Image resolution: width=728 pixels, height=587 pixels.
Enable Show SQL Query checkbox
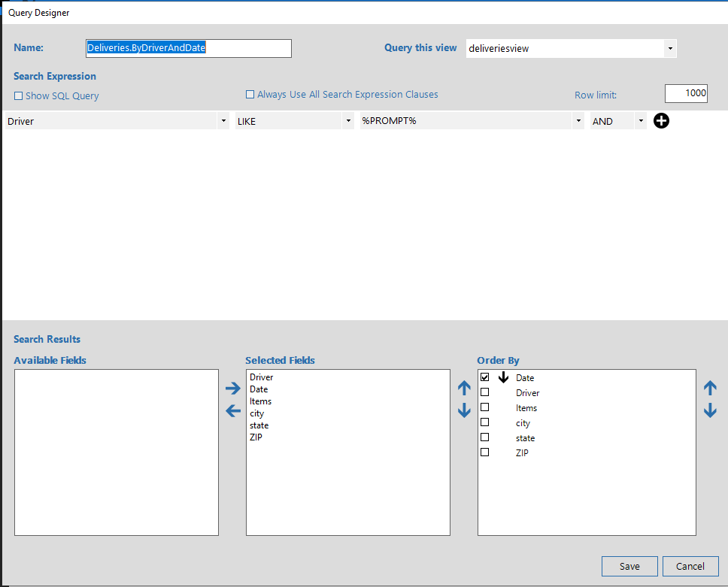[x=19, y=96]
